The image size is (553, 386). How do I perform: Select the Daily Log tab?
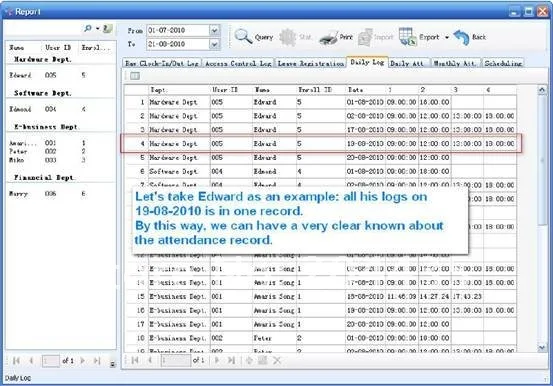click(367, 62)
